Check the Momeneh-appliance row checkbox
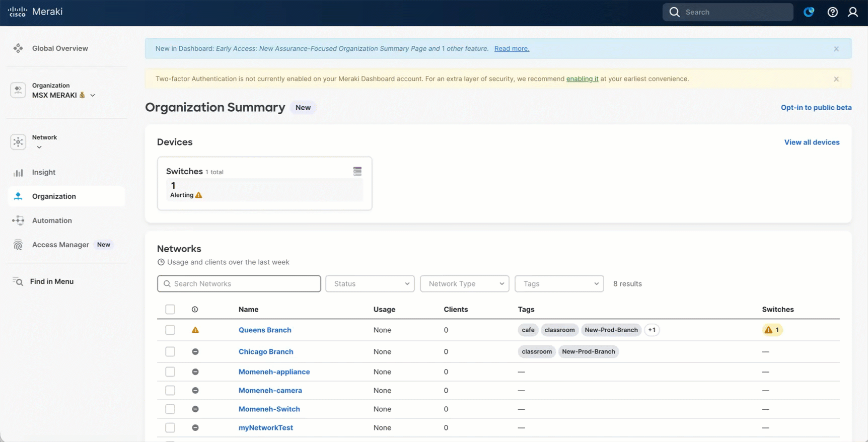Viewport: 868px width, 442px height. tap(170, 372)
